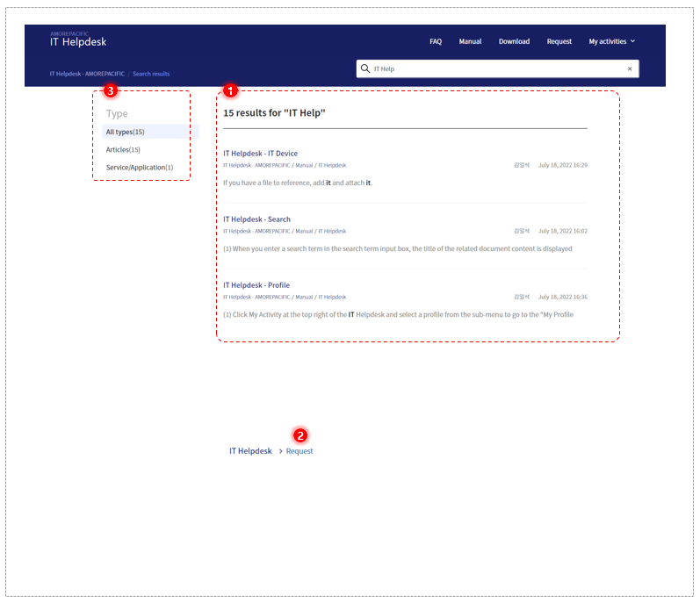
Task: Click the IT Help search input field
Action: coord(497,68)
